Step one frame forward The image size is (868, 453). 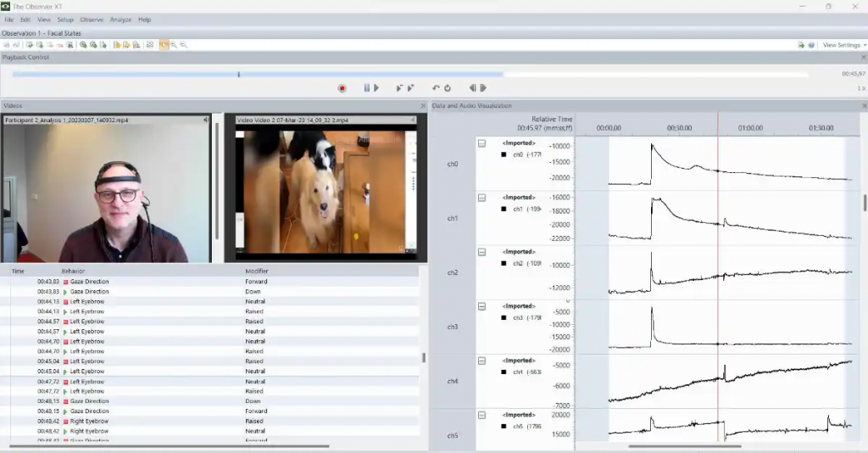483,88
